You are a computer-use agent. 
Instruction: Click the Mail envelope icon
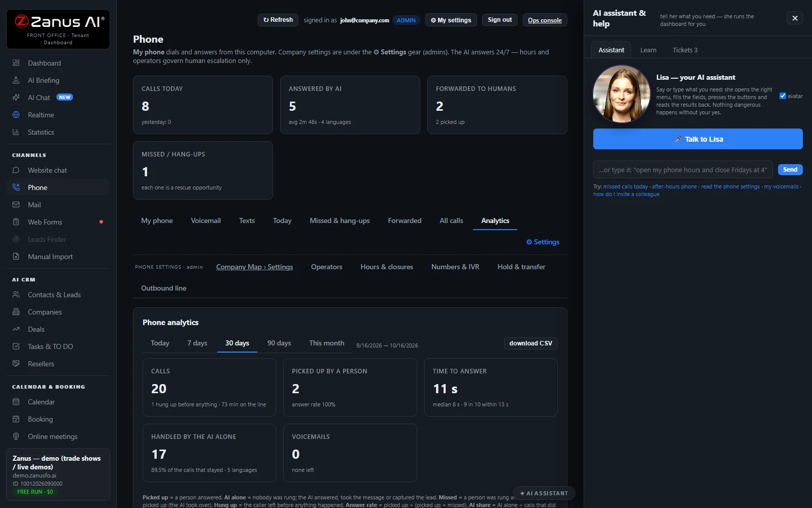click(x=16, y=205)
